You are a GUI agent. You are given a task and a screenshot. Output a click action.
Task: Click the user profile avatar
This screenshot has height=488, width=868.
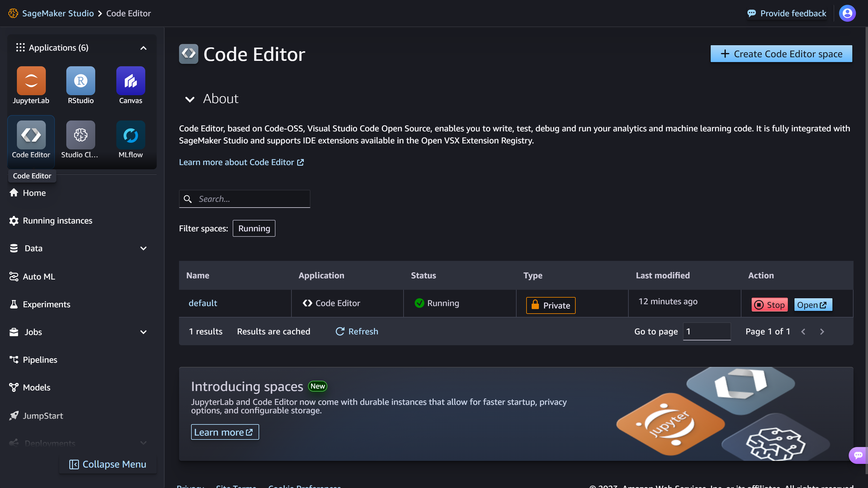[847, 13]
